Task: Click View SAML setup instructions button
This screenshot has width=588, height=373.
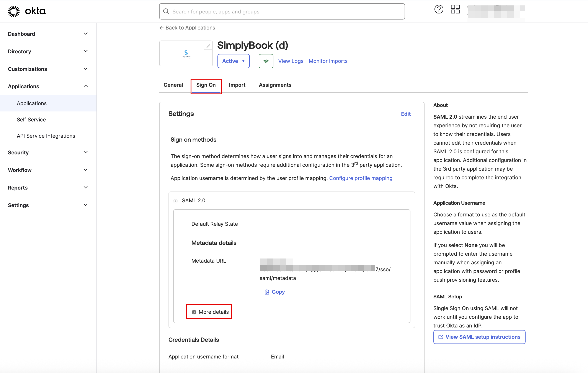Action: (479, 337)
